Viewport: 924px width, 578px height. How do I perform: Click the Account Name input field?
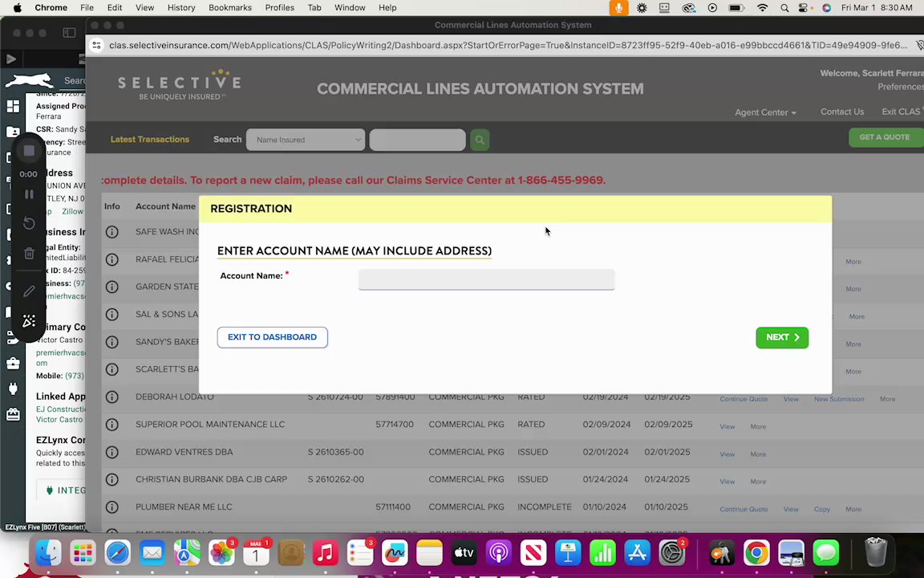click(486, 279)
